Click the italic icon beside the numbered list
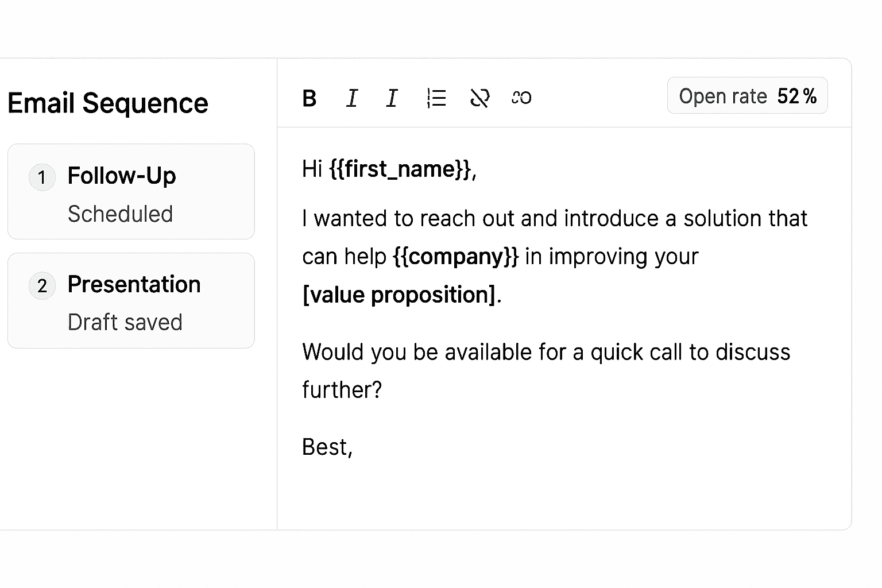The height and width of the screenshot is (588, 882). point(392,98)
